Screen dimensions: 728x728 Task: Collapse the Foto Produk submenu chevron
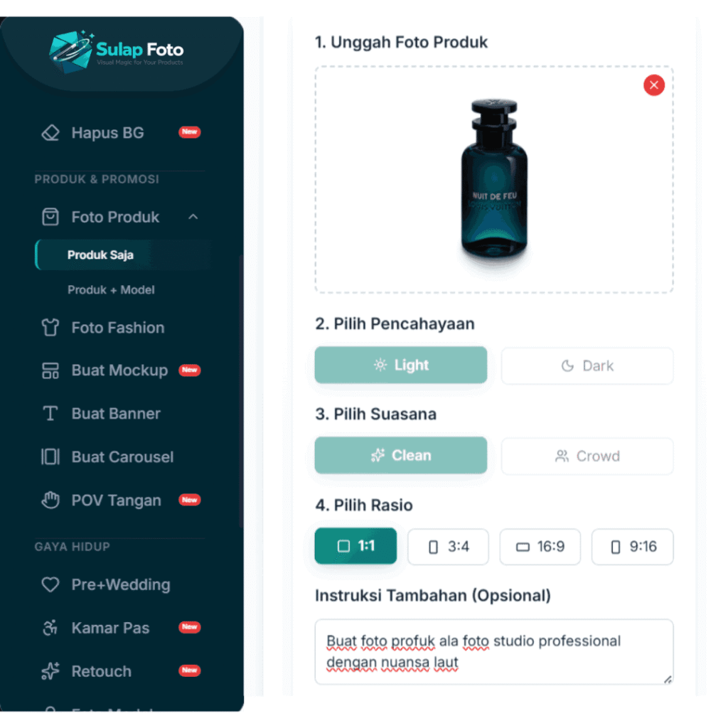click(193, 217)
